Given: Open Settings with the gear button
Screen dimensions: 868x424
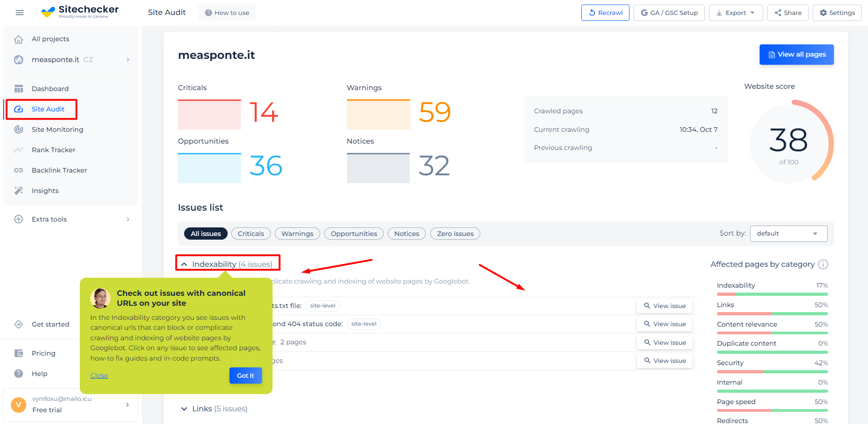Looking at the screenshot, I should point(837,13).
